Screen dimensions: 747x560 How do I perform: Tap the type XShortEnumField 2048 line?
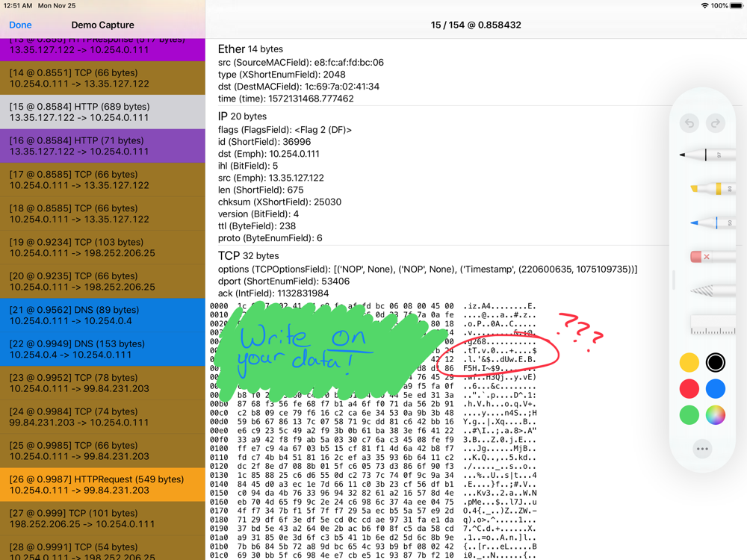pos(282,74)
